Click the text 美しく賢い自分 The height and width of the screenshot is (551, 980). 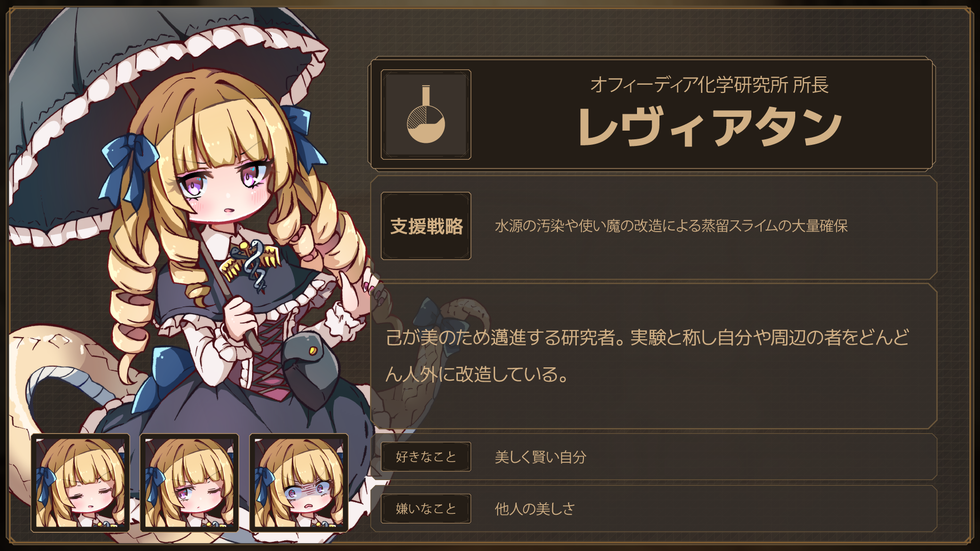[541, 457]
